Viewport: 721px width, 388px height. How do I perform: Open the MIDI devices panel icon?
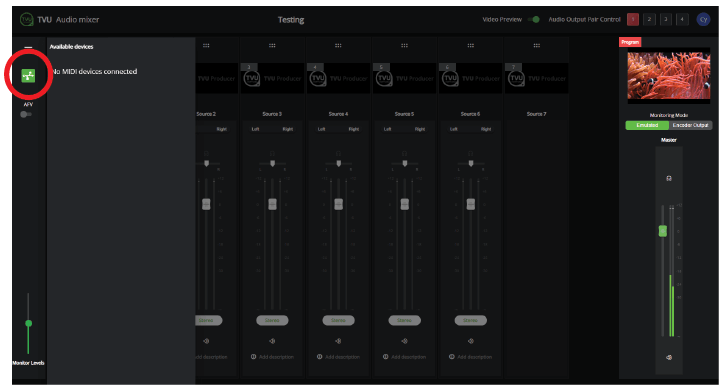tap(29, 75)
